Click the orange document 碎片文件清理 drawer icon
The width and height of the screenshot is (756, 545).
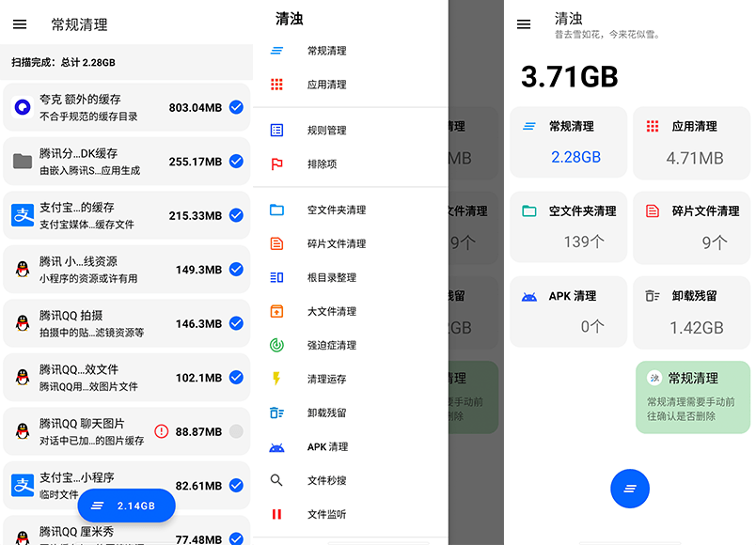click(276, 243)
